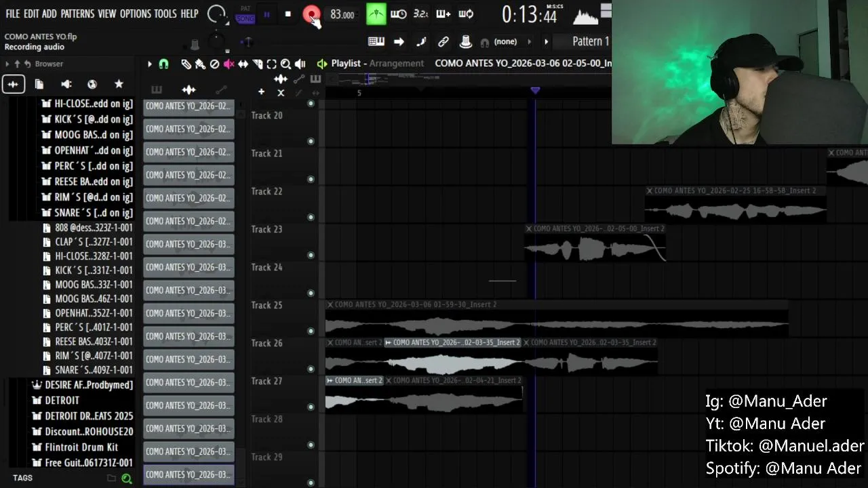This screenshot has width=868, height=488.
Task: Select the Browser files tab icon
Action: [39, 84]
